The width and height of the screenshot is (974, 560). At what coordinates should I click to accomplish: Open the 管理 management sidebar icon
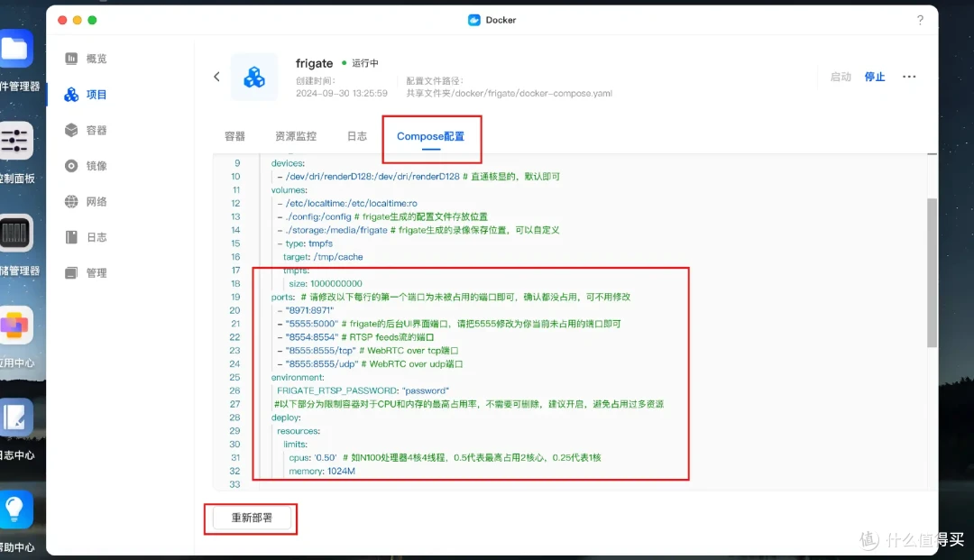click(71, 272)
